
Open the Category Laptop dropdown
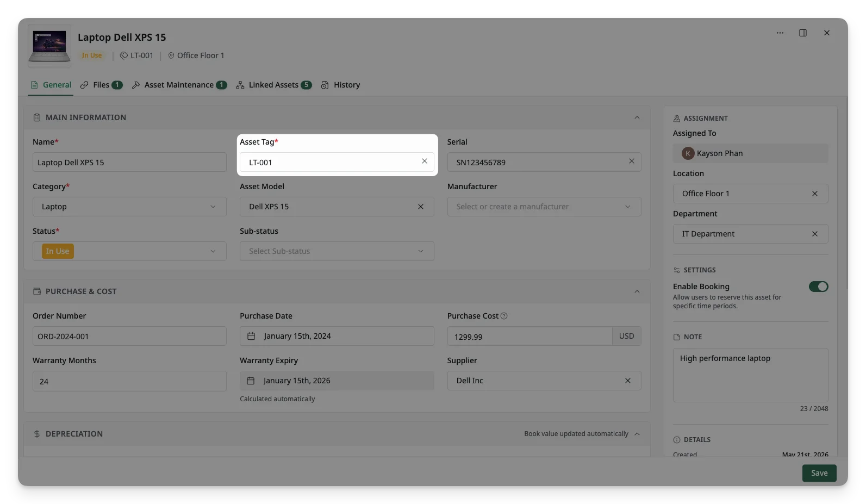(129, 207)
